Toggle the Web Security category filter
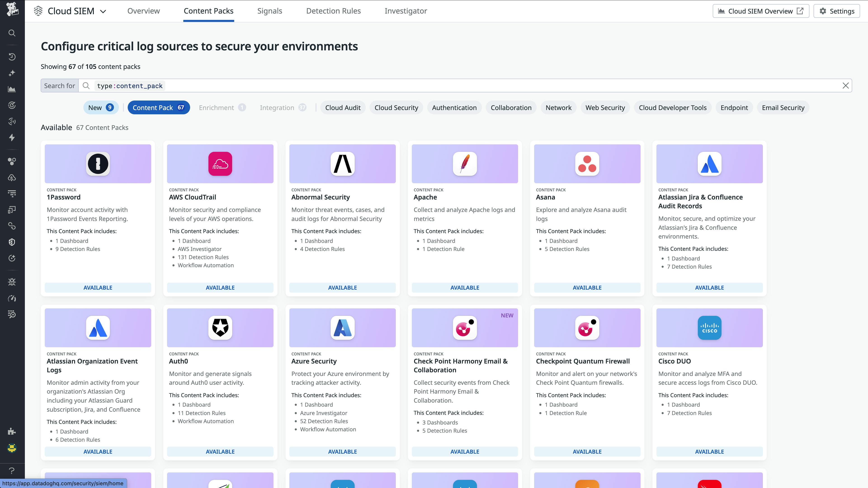Image resolution: width=868 pixels, height=488 pixels. pos(605,108)
